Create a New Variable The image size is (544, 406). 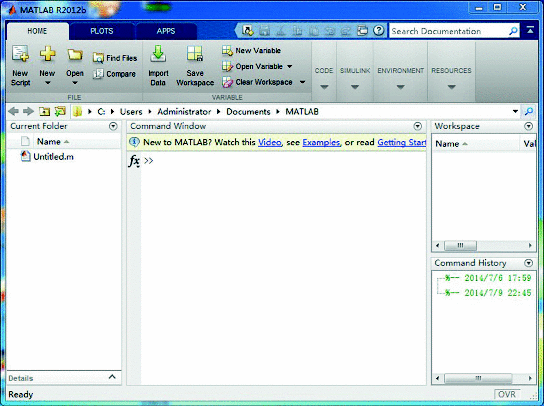251,51
